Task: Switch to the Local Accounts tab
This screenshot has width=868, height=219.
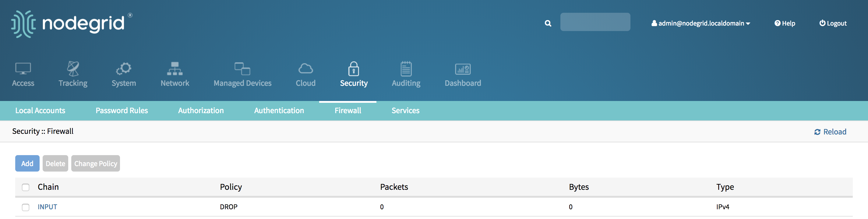Action: 40,111
